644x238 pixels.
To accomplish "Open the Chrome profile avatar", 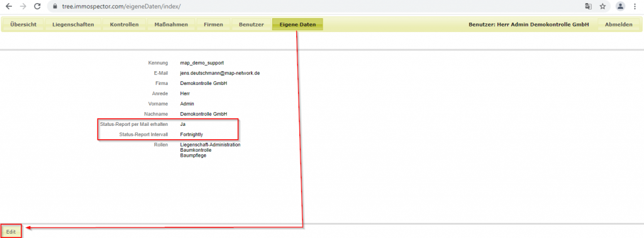I will 621,6.
